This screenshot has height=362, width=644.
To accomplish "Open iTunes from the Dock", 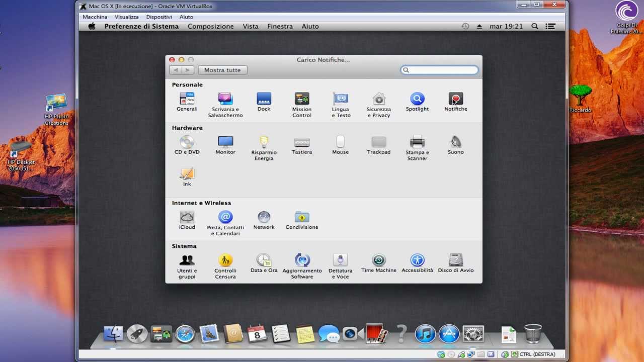I will pyautogui.click(x=425, y=334).
